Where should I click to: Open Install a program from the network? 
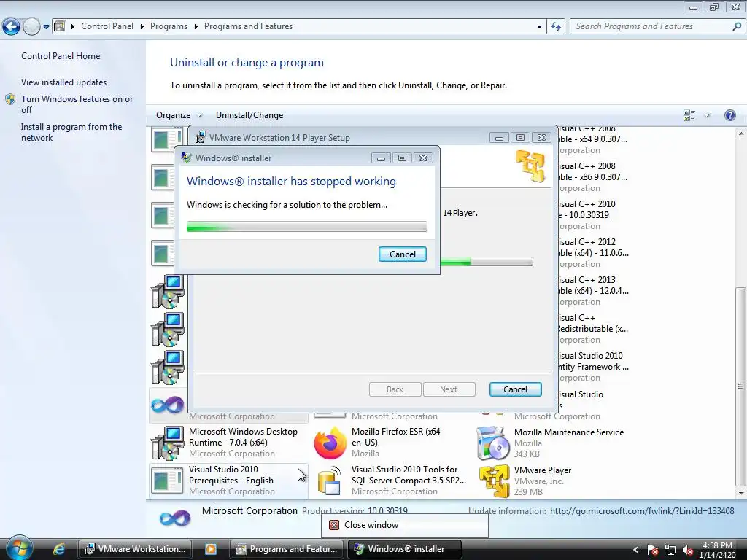click(x=71, y=133)
